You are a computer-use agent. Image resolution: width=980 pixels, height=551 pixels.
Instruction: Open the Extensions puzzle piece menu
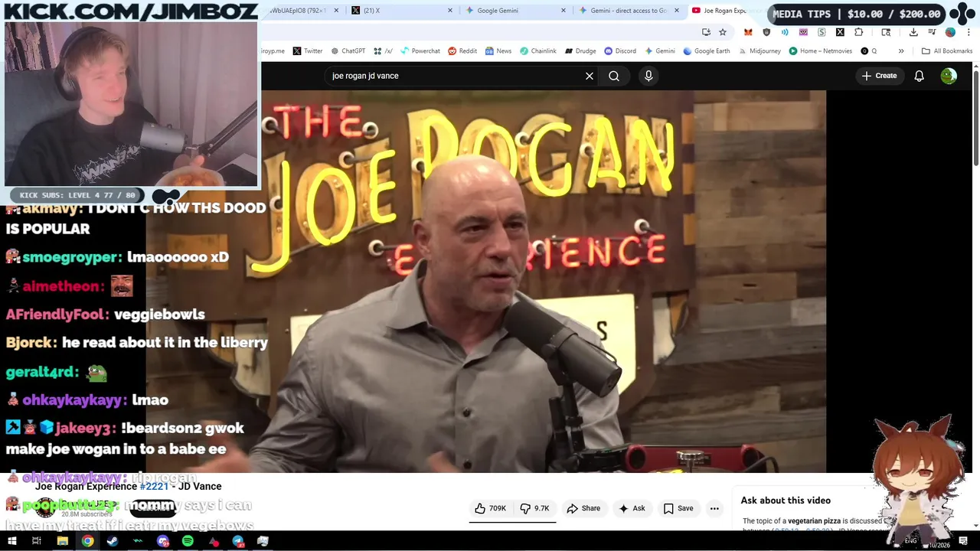858,32
